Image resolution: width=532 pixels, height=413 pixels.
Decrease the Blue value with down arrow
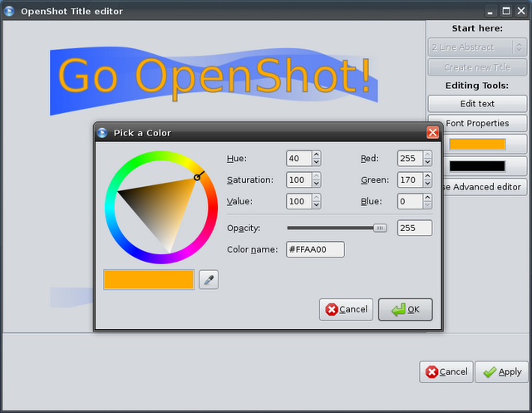point(427,205)
